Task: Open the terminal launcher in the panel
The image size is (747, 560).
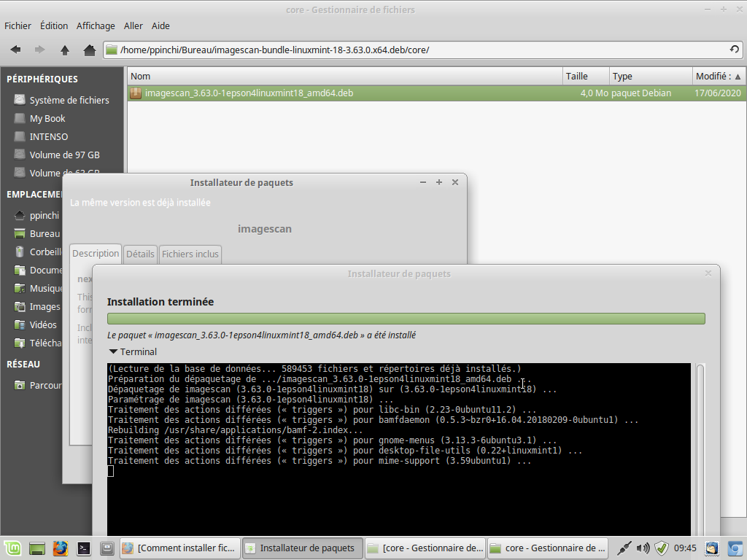Action: [84, 548]
